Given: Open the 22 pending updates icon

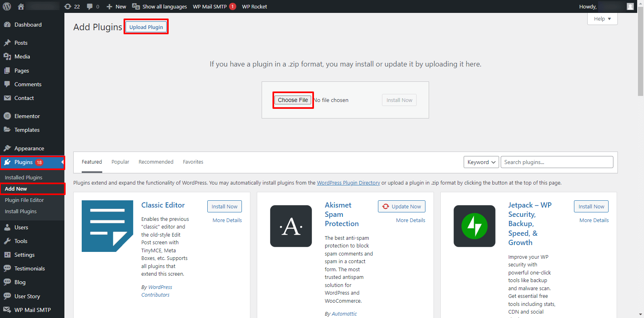Looking at the screenshot, I should tap(68, 6).
